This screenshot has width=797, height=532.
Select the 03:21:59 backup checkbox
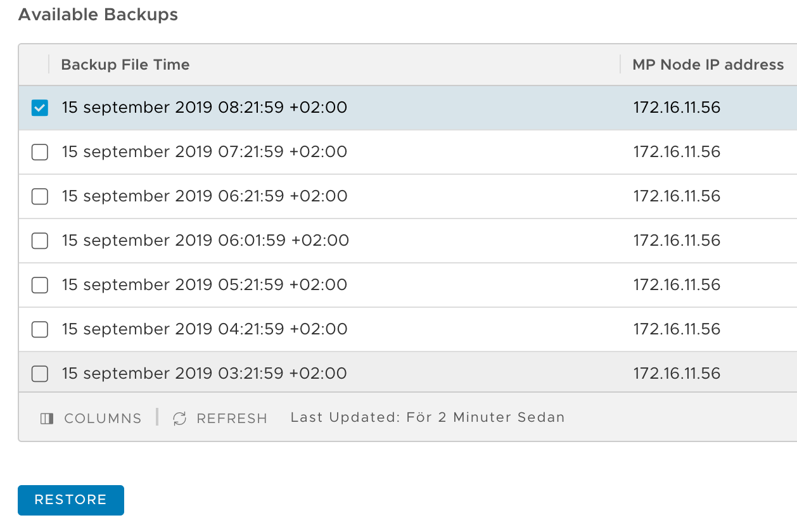pos(40,374)
